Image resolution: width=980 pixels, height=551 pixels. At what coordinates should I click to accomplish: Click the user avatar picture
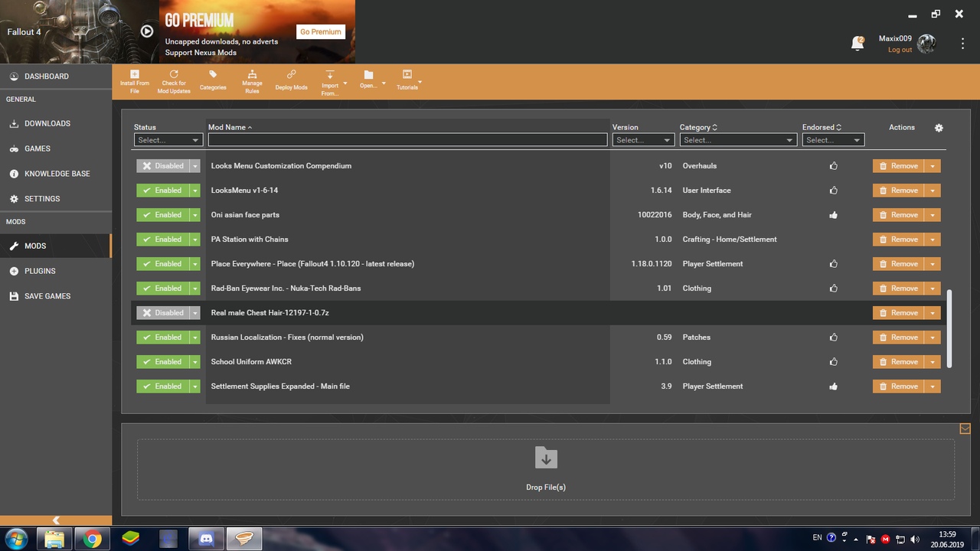click(x=926, y=44)
